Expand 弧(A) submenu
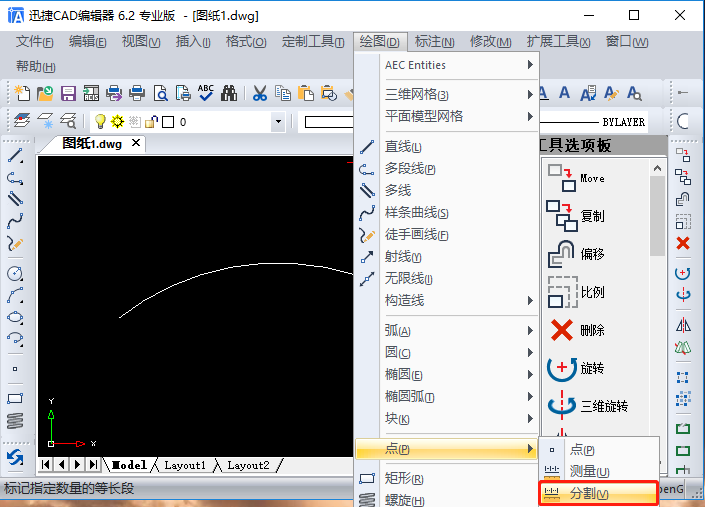Screen dimensions: 705x507 459,331
